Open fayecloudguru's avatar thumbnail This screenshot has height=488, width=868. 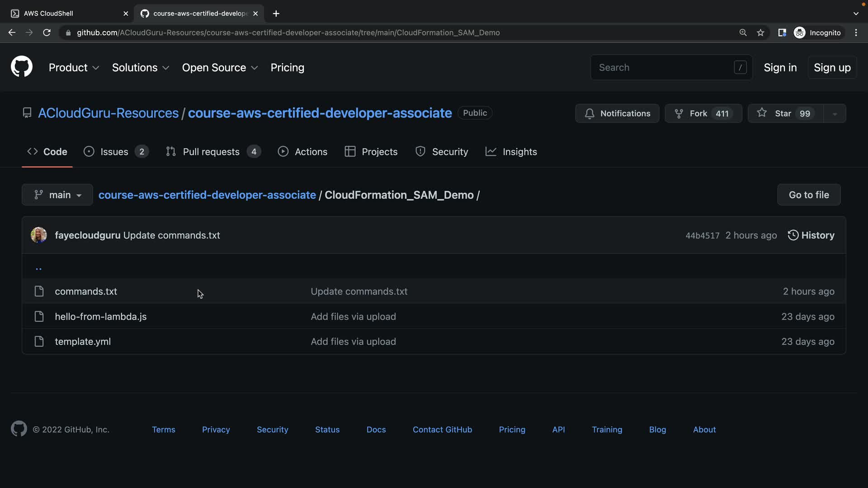click(x=38, y=235)
